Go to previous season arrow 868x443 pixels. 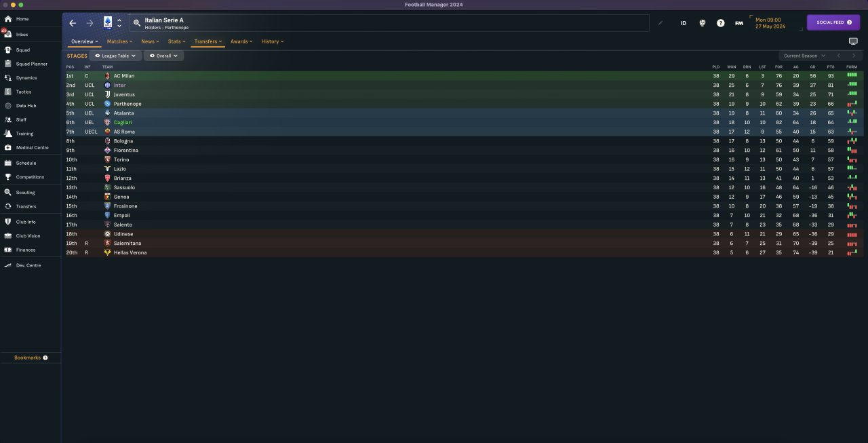coord(839,56)
